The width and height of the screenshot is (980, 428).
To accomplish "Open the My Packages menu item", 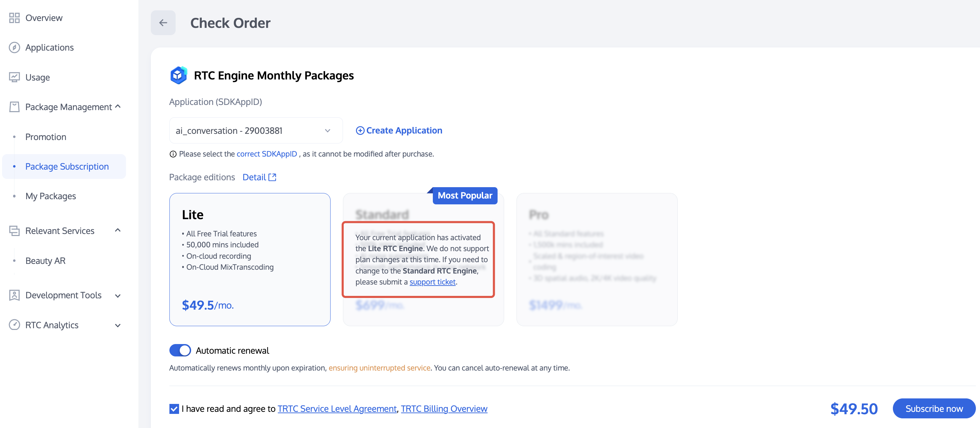I will (x=51, y=196).
